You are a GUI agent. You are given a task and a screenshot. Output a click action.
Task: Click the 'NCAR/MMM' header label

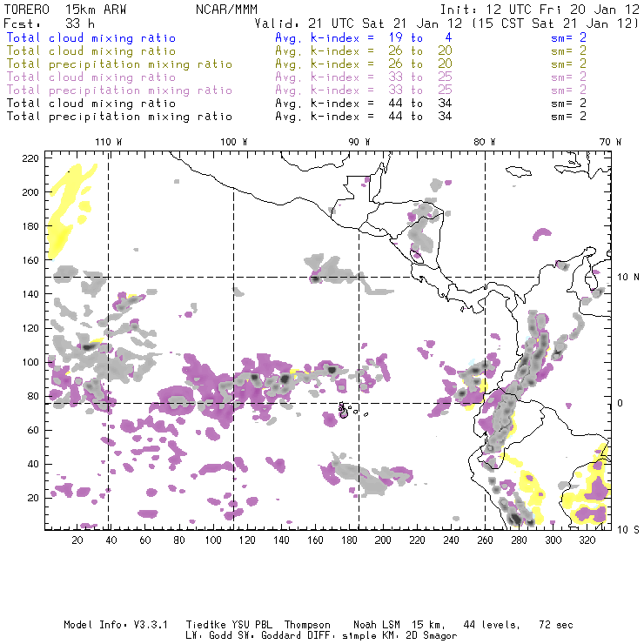tap(227, 10)
